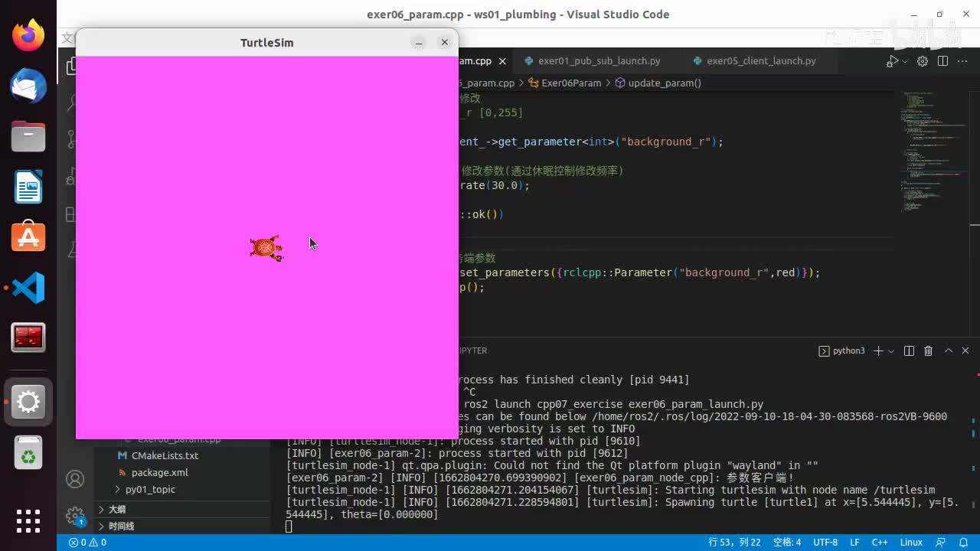Open system Settings from the dock
Screen dimensions: 980x551
tap(28, 402)
